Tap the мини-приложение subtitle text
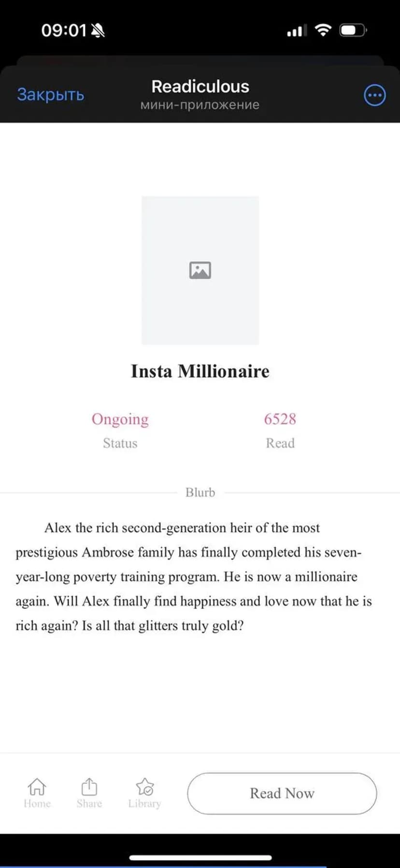Viewport: 400px width, 868px height. [200, 105]
